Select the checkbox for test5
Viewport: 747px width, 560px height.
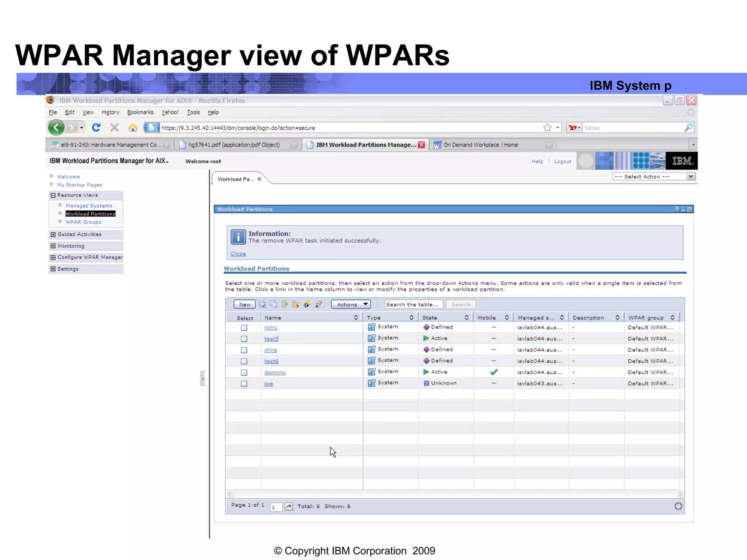(244, 339)
